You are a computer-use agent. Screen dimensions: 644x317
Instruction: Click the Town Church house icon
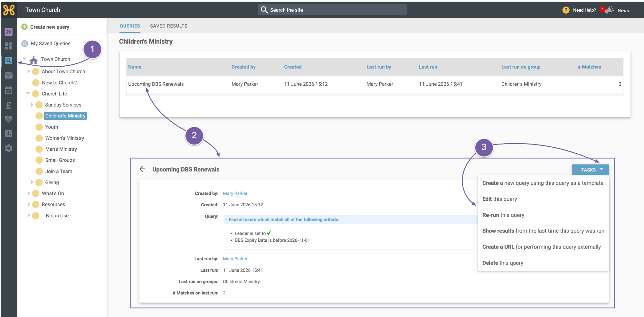33,60
